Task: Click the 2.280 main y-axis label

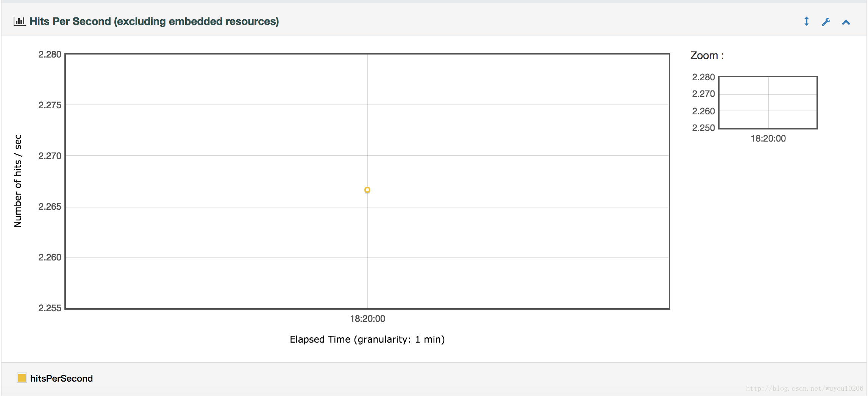Action: pos(50,55)
